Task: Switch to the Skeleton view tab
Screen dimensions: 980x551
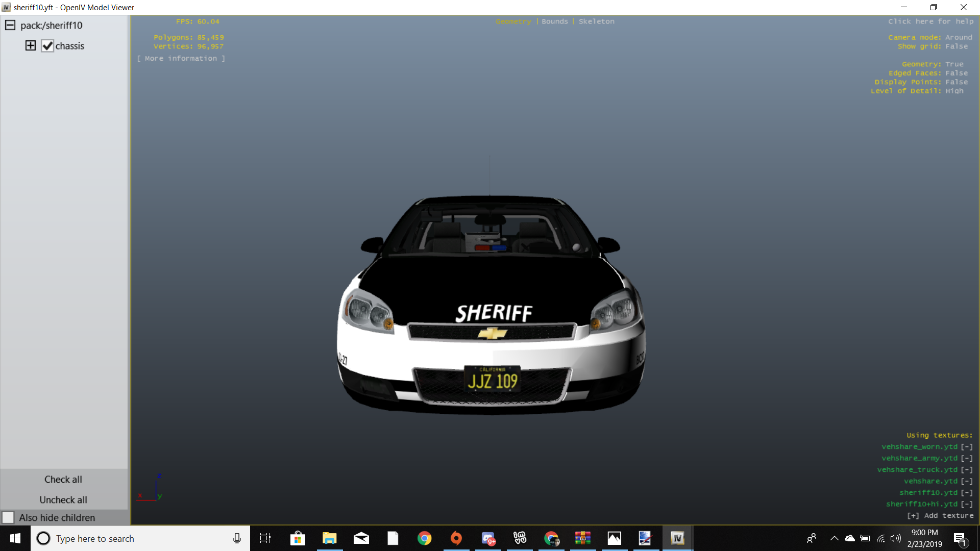Action: (596, 21)
